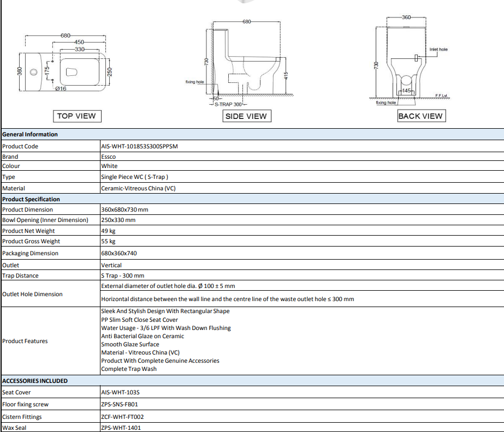504x432 pixels.
Task: Click the S-TRAP 300 label in side view
Action: tap(228, 104)
